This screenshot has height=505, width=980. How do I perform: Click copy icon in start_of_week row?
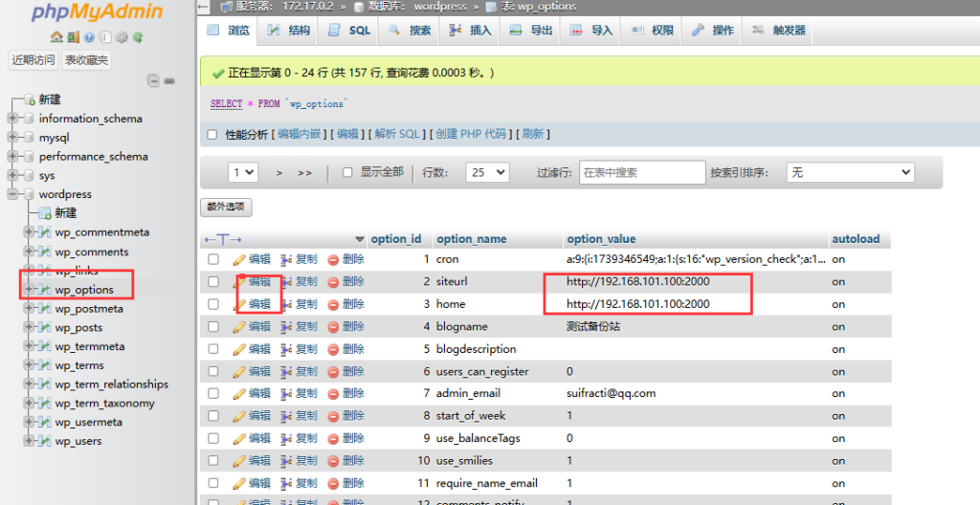click(286, 416)
